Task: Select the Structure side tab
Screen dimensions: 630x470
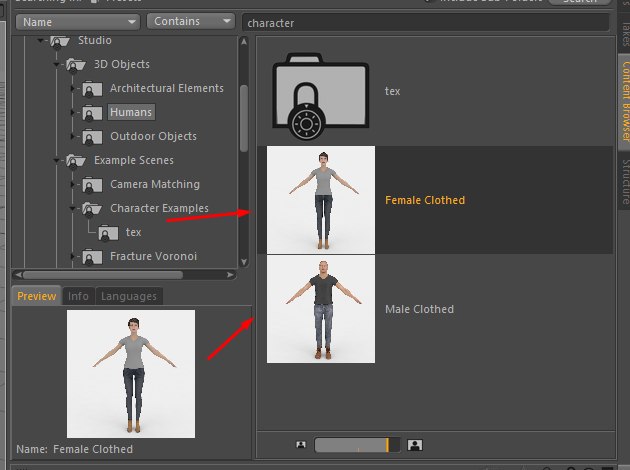Action: [x=625, y=182]
